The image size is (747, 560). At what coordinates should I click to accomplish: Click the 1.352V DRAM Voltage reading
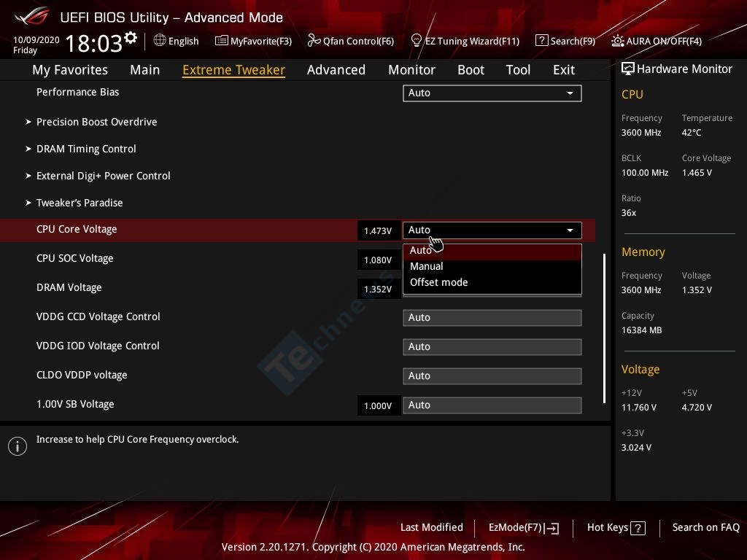pyautogui.click(x=379, y=289)
